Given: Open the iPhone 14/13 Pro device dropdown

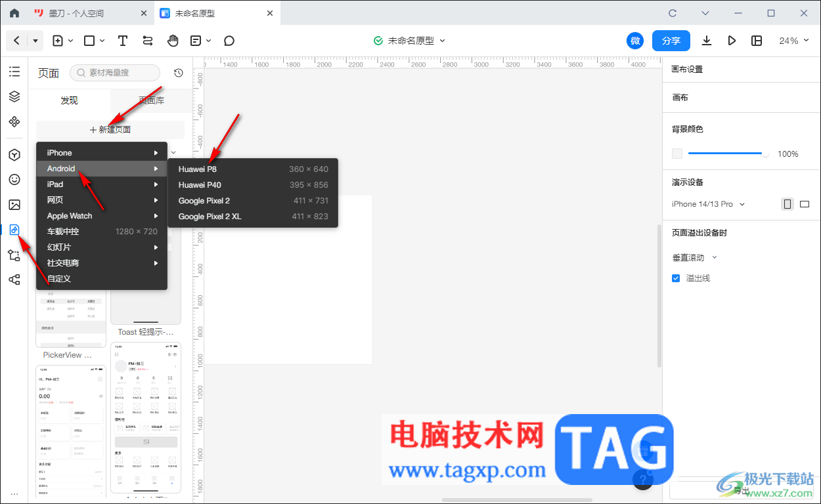Looking at the screenshot, I should 709,204.
